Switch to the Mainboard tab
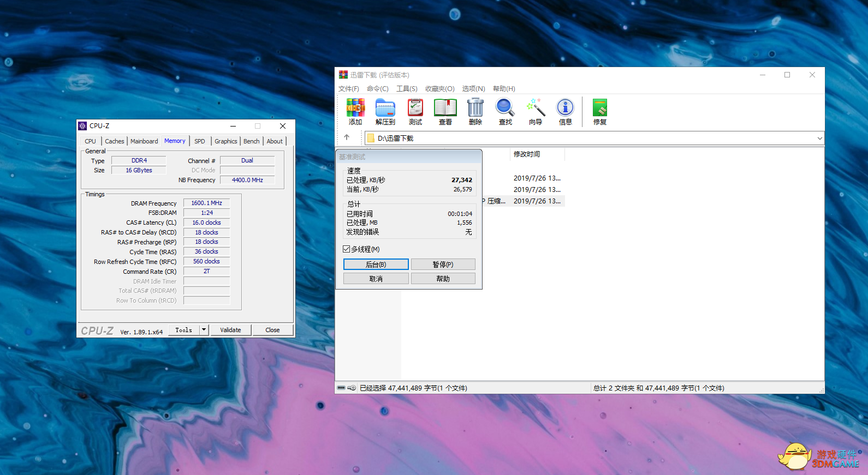This screenshot has width=868, height=475. pos(144,141)
